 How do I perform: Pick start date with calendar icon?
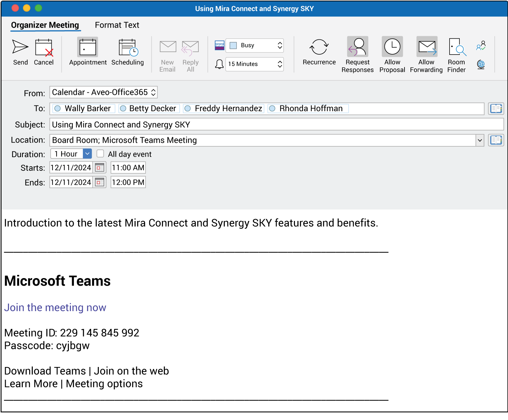100,168
